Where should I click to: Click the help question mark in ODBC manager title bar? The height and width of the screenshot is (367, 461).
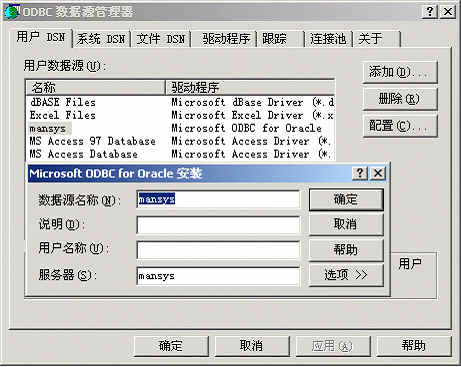click(x=430, y=12)
